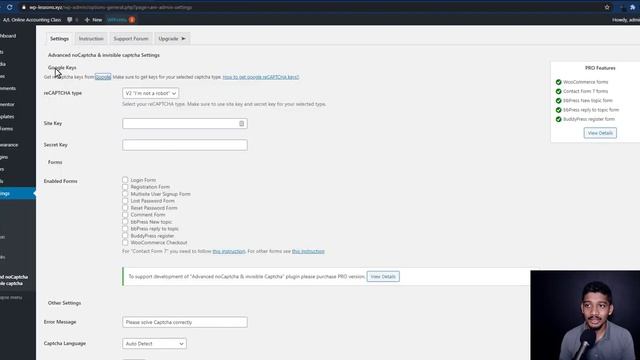Image resolution: width=640 pixels, height=360 pixels.
Task: Click View Details in the PRO purchase notice
Action: [x=383, y=276]
